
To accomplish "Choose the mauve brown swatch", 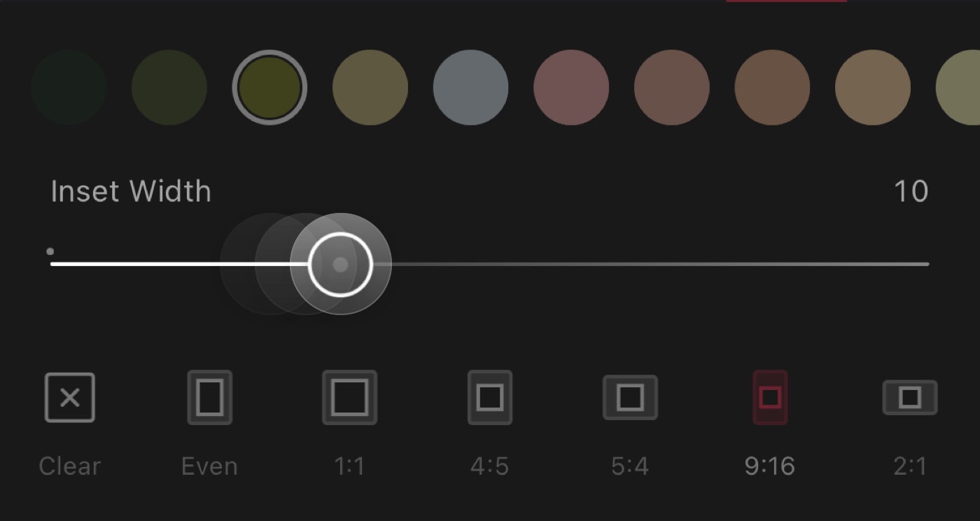I will coord(672,88).
